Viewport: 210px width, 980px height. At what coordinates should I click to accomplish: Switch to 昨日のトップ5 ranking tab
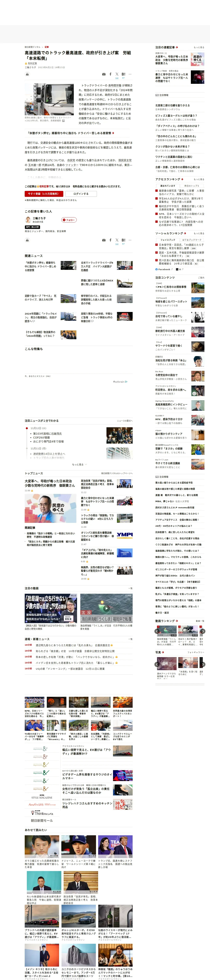(192, 186)
